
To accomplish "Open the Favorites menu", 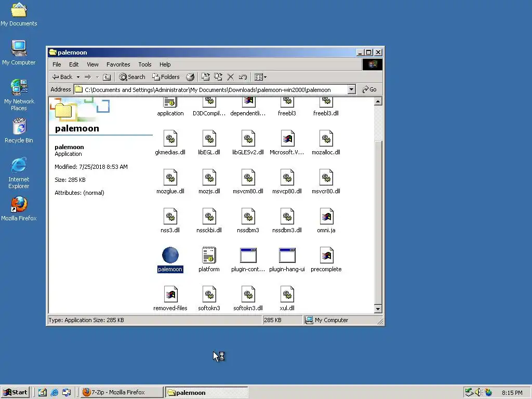I will (x=118, y=64).
